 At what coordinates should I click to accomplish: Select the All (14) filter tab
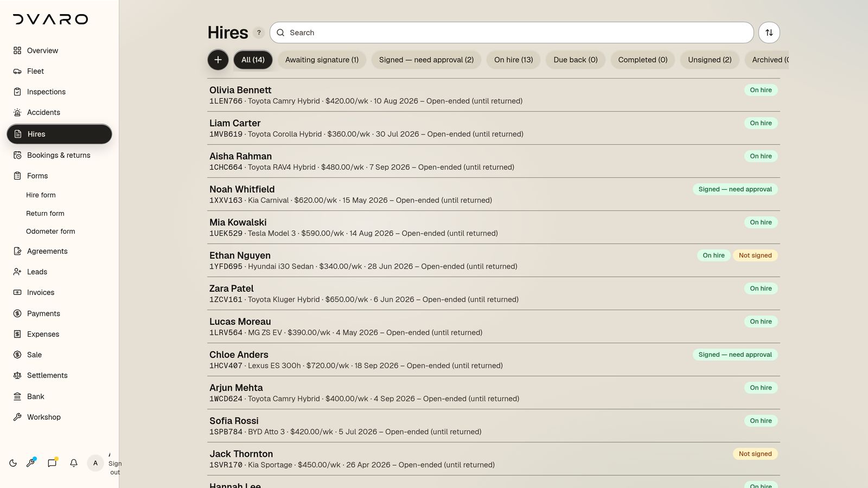(253, 60)
